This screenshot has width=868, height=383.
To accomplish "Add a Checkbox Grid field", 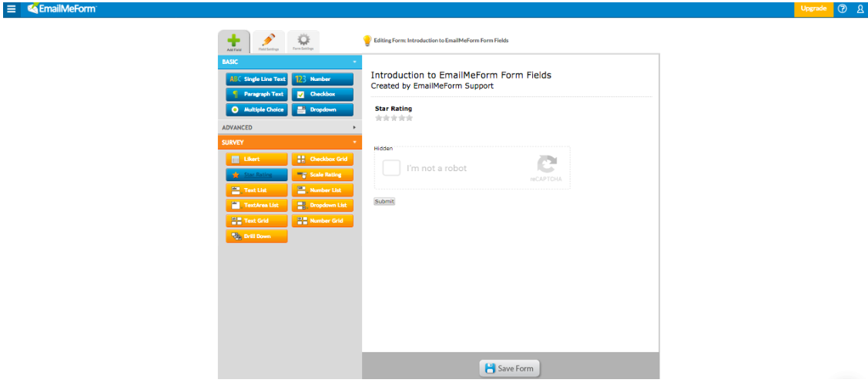I will (x=323, y=160).
